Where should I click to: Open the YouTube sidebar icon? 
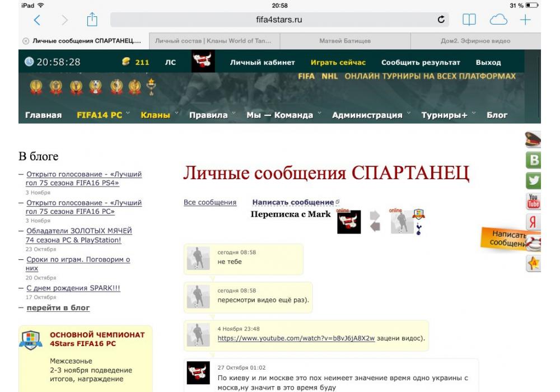coord(534,201)
